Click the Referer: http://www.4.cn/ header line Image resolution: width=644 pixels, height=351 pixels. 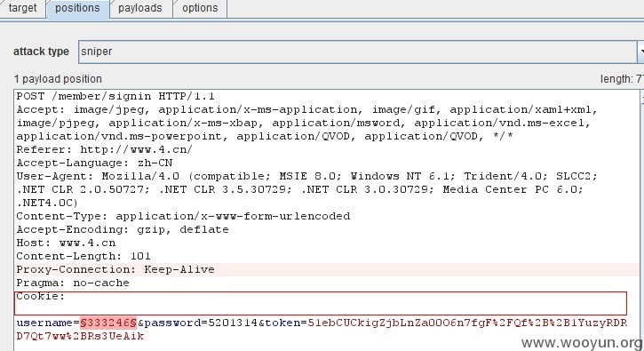[104, 149]
